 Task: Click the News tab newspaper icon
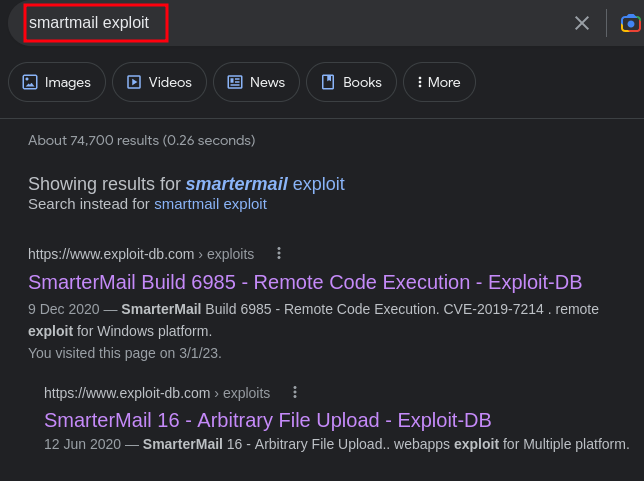235,82
